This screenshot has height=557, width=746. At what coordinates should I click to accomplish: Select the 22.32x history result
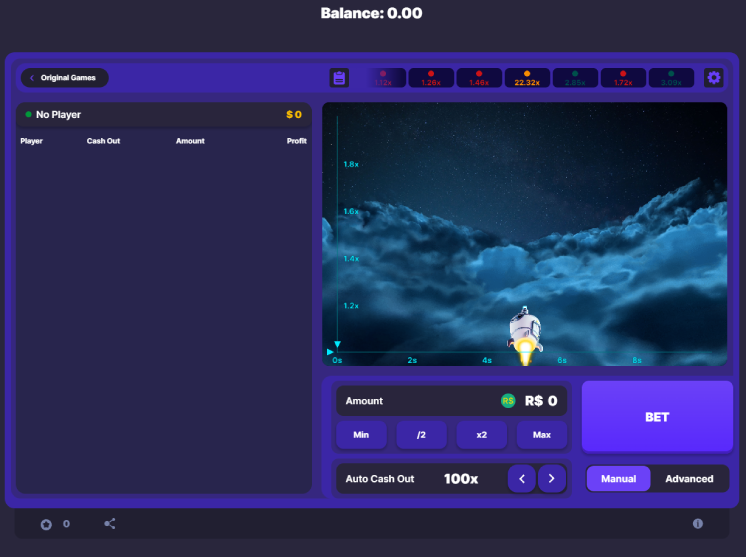point(527,78)
